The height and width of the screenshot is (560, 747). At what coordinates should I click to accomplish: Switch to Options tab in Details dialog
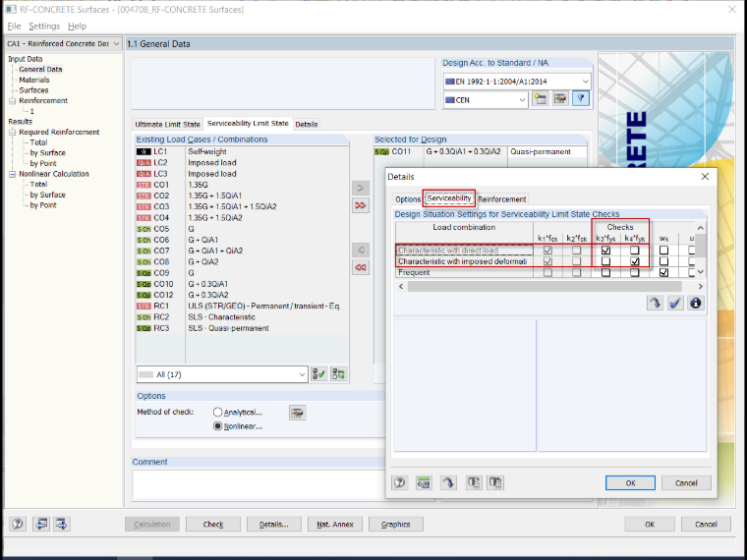[408, 199]
